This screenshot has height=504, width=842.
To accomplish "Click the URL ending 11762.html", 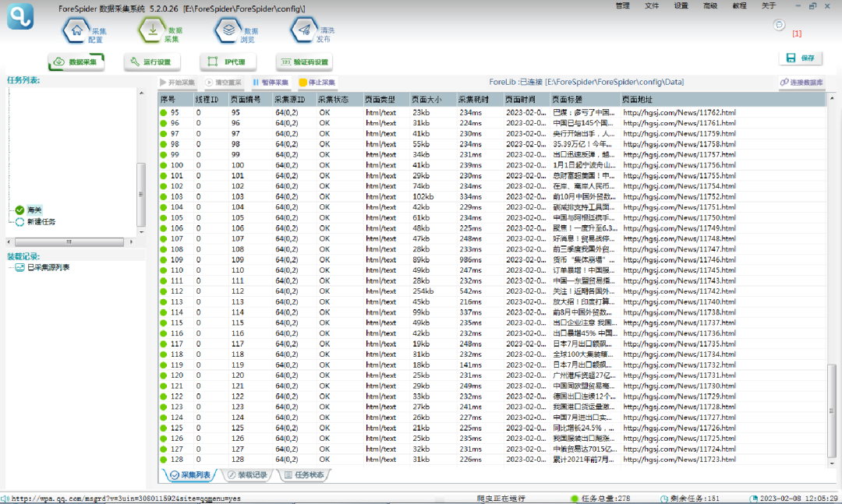I will 679,113.
